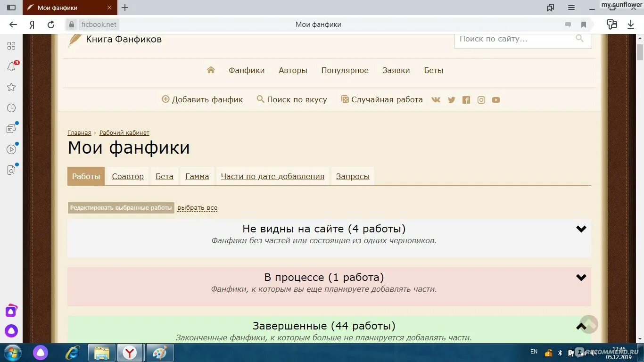644x362 pixels.
Task: Open the Facebook social page
Action: [466, 100]
